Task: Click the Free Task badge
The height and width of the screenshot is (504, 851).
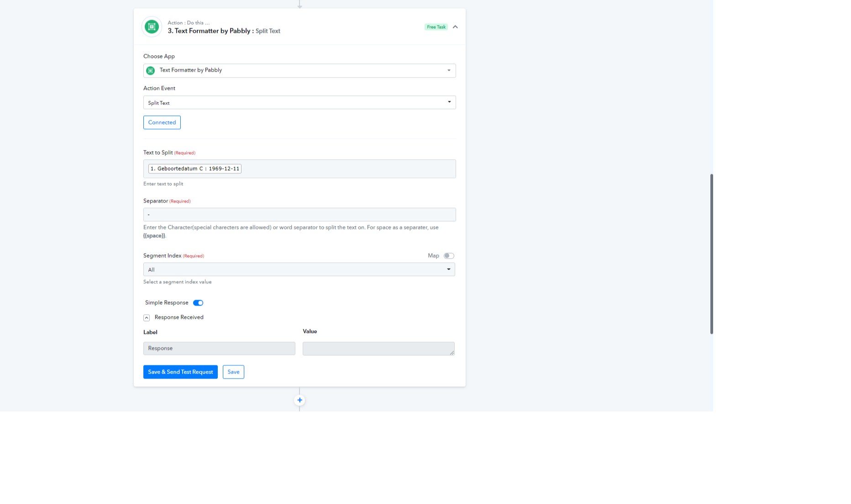Action: [436, 27]
